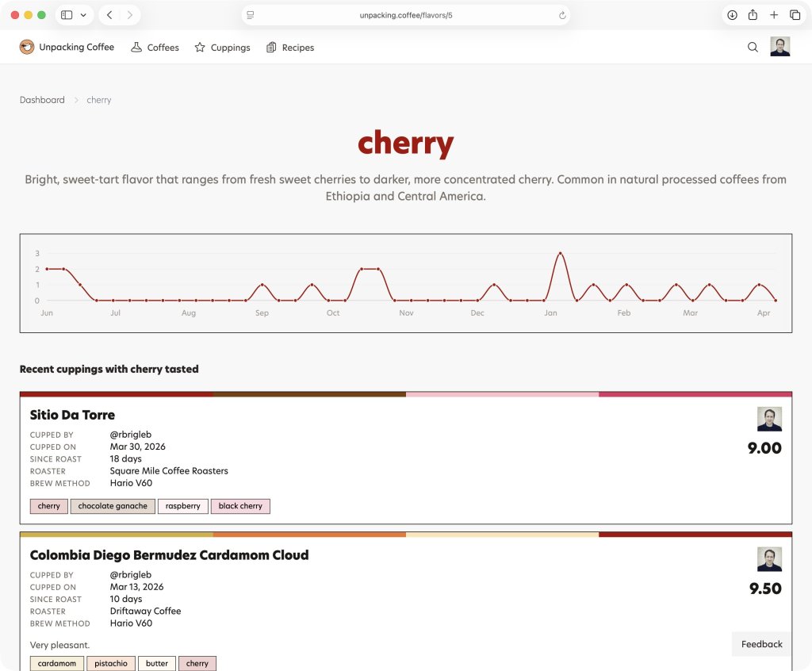Click the recipe book icon beside Recipes
Image resolution: width=812 pixels, height=671 pixels.
[x=270, y=47]
